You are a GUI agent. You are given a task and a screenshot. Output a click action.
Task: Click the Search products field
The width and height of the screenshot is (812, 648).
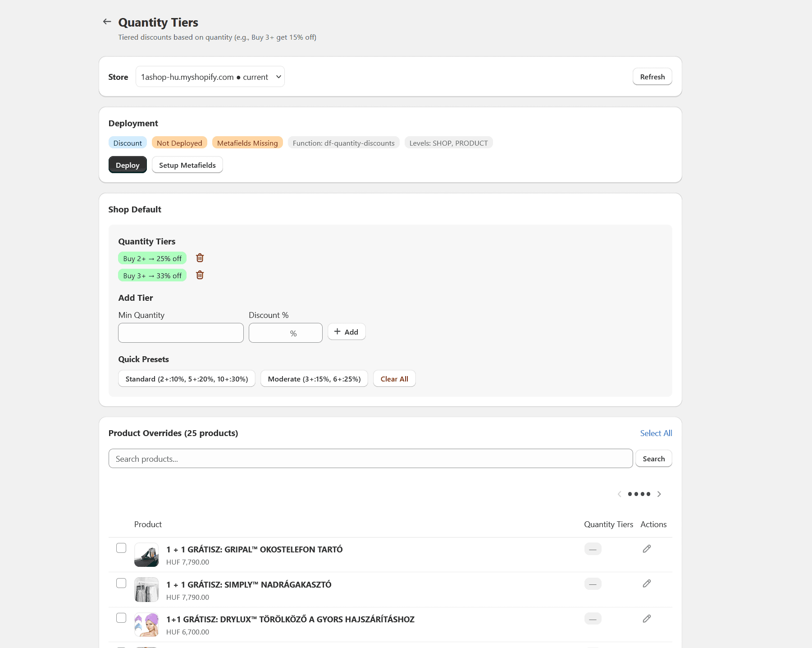pyautogui.click(x=370, y=459)
